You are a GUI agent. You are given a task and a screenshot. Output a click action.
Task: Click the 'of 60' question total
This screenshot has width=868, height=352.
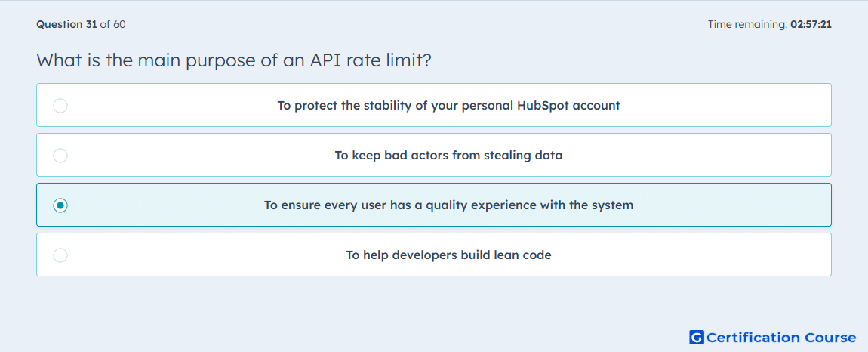pyautogui.click(x=112, y=24)
